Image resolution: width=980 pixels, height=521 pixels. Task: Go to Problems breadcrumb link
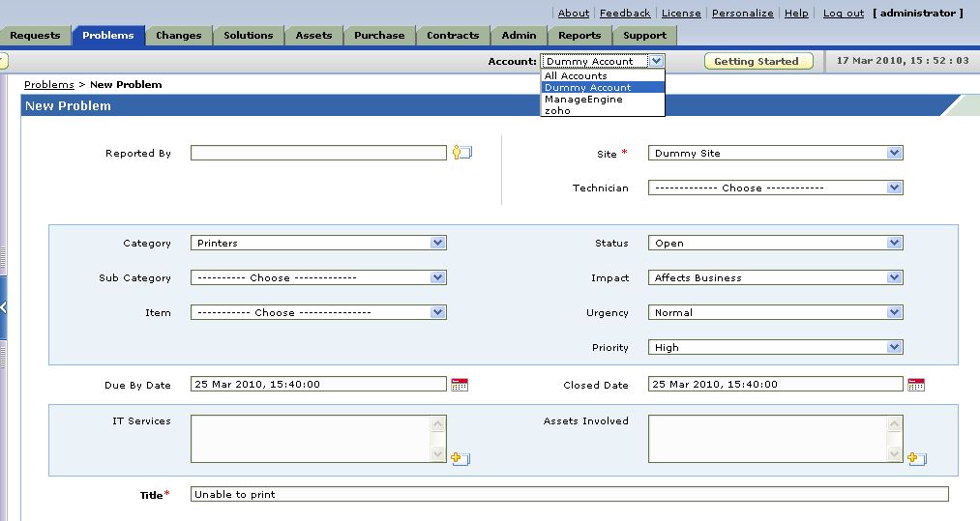48,84
